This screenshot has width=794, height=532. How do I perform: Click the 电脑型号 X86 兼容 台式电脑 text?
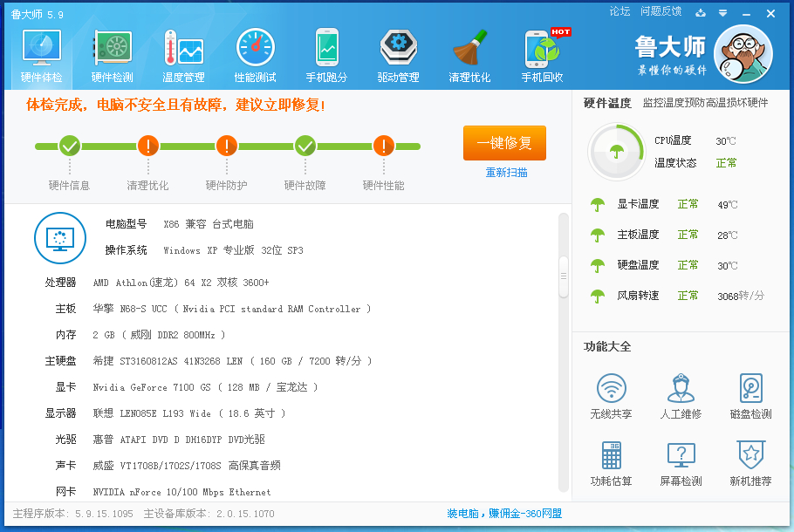[x=209, y=224]
